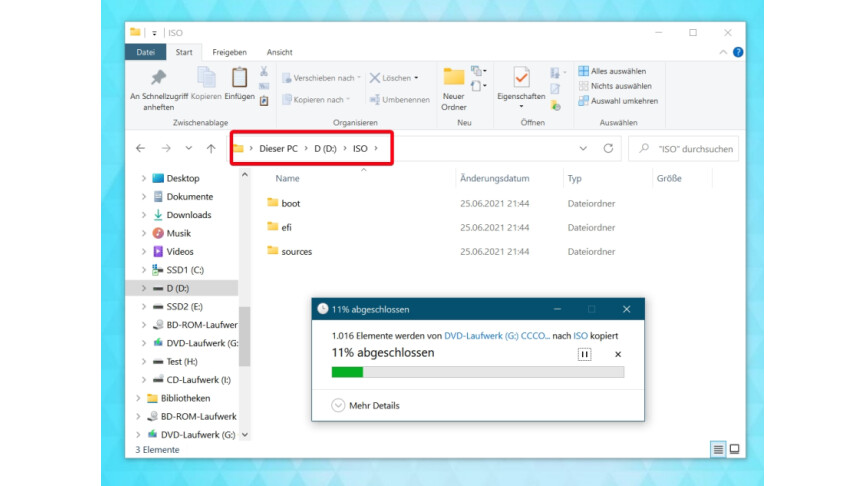Click Dieser PC in the address bar
864x486 pixels.
pos(278,149)
